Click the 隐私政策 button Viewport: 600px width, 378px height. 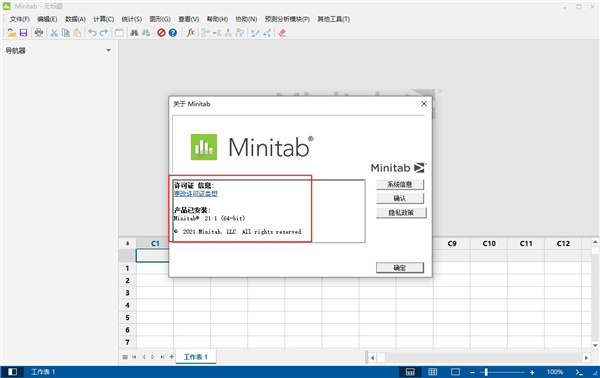[x=401, y=213]
